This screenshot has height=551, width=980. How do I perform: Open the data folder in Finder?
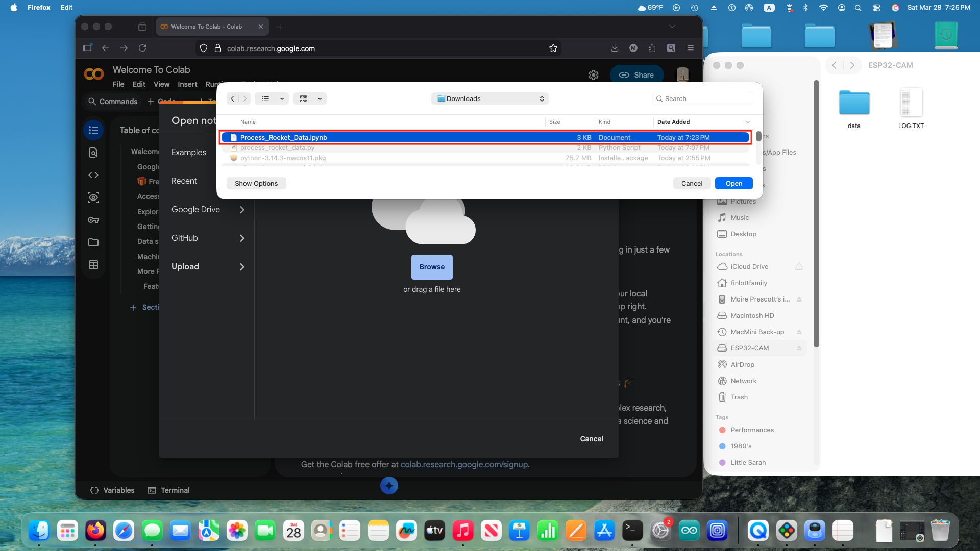[854, 108]
